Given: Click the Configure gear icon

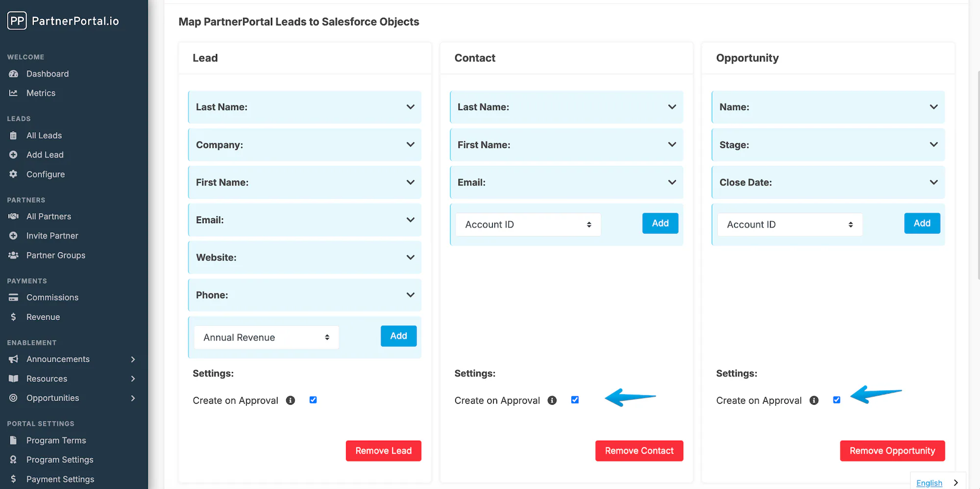Looking at the screenshot, I should point(13,174).
